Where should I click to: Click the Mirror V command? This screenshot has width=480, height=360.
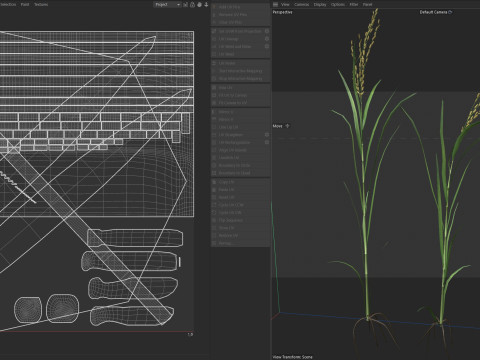tap(240, 119)
